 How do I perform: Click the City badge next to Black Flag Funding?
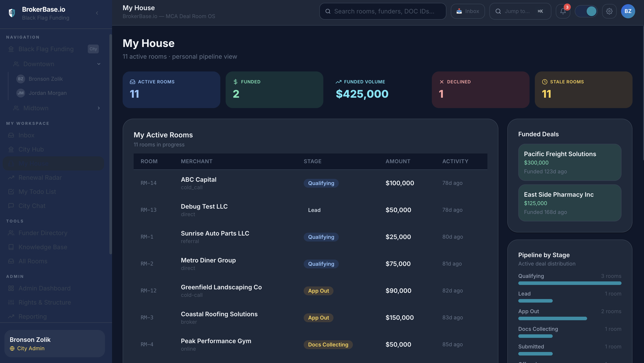[x=93, y=49]
